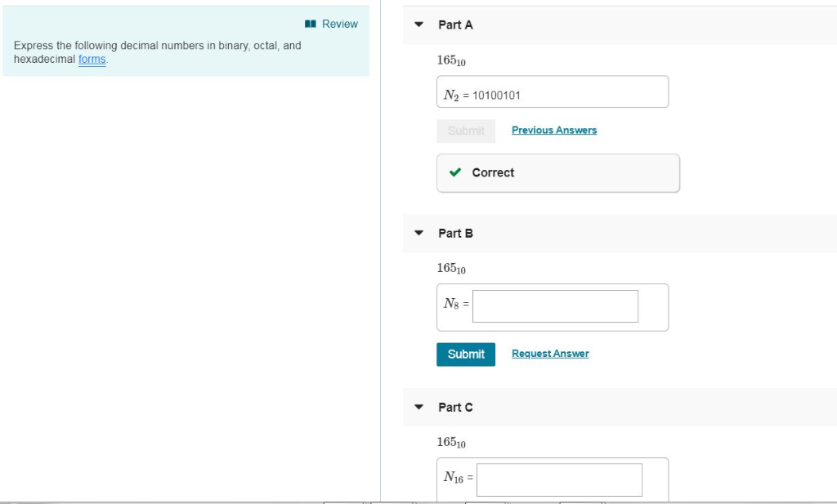Click the Review bookmark icon
Screen dimensions: 837x504
click(309, 24)
